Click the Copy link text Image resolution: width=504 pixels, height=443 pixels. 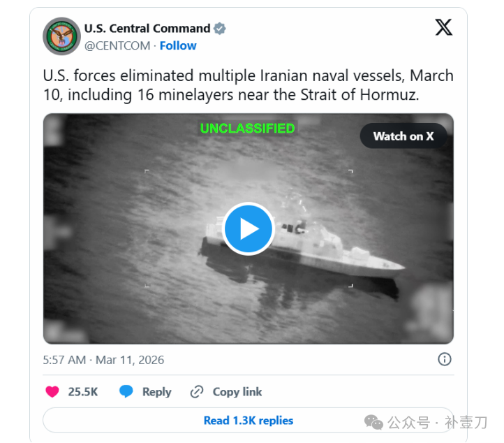[237, 392]
